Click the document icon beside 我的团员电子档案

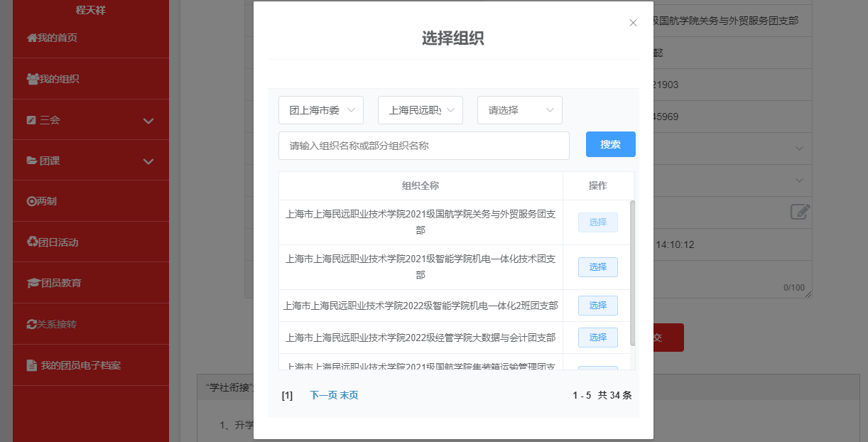[32, 365]
